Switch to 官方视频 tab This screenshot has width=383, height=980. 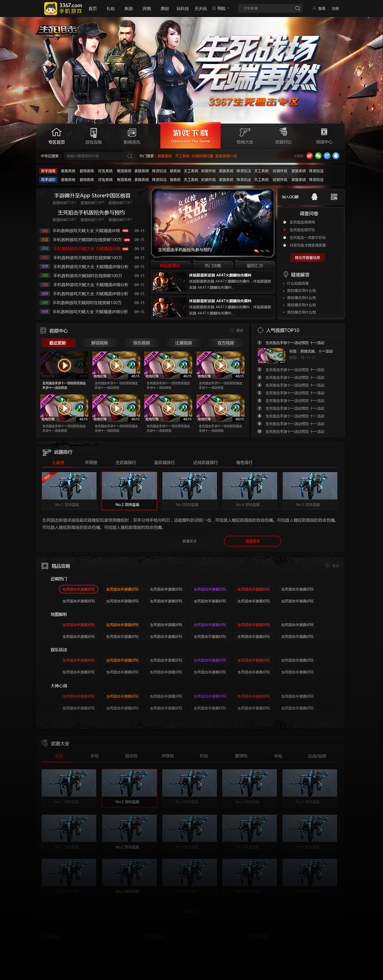point(226,343)
